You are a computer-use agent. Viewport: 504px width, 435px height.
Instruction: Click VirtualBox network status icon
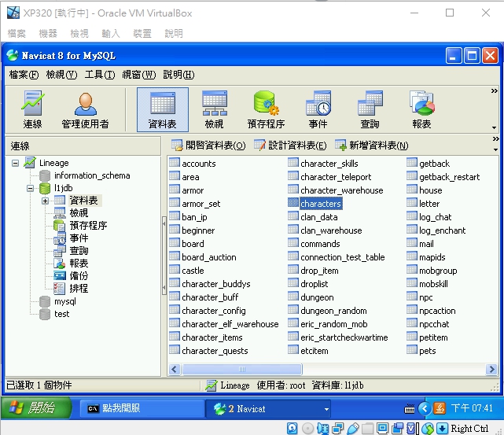point(338,429)
